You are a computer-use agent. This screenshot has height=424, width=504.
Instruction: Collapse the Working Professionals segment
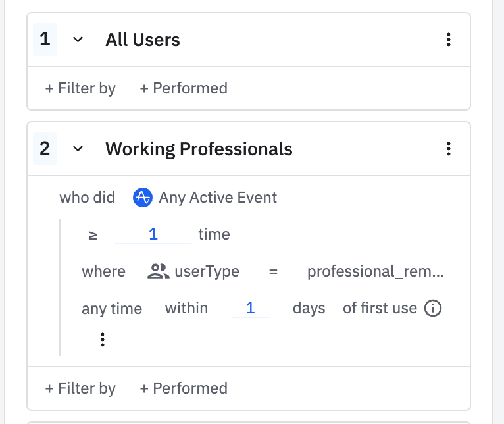point(78,149)
